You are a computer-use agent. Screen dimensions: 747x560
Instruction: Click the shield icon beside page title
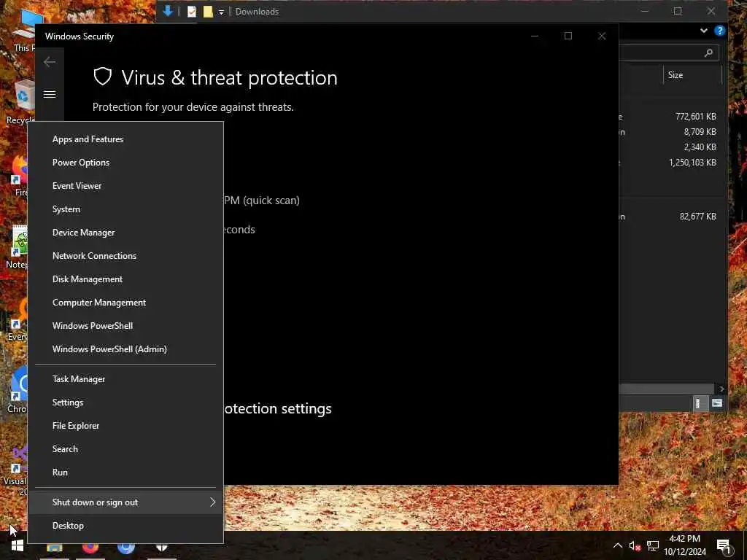pyautogui.click(x=102, y=77)
